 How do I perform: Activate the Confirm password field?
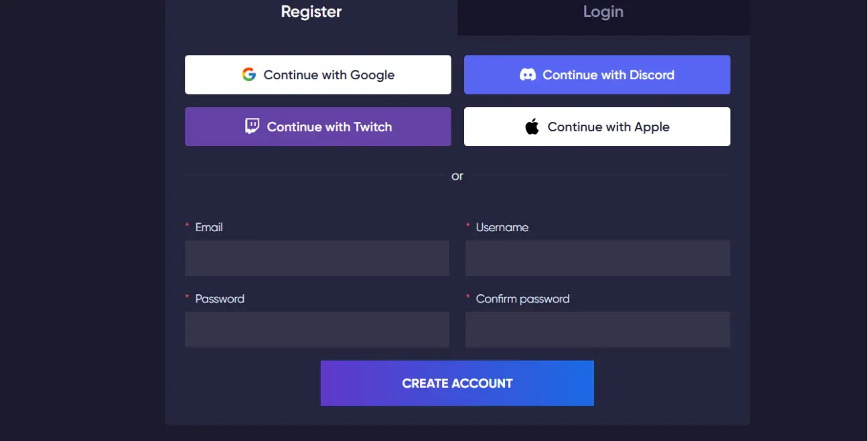(597, 329)
